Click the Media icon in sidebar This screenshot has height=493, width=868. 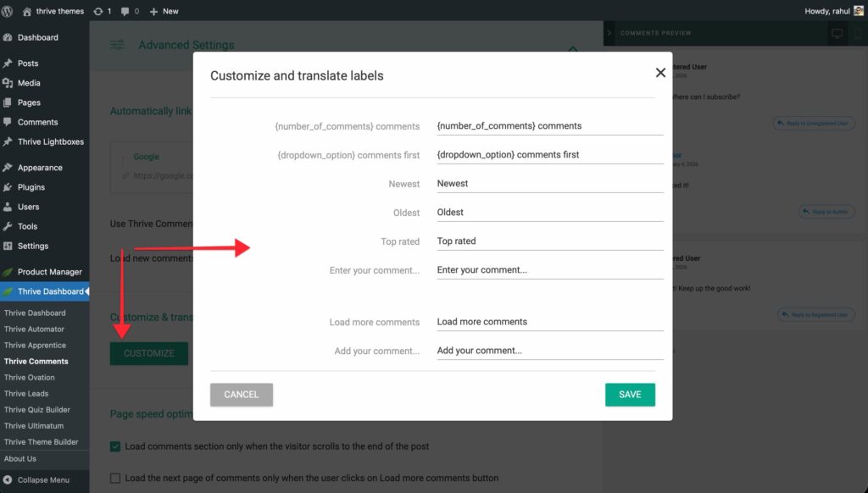tap(8, 83)
